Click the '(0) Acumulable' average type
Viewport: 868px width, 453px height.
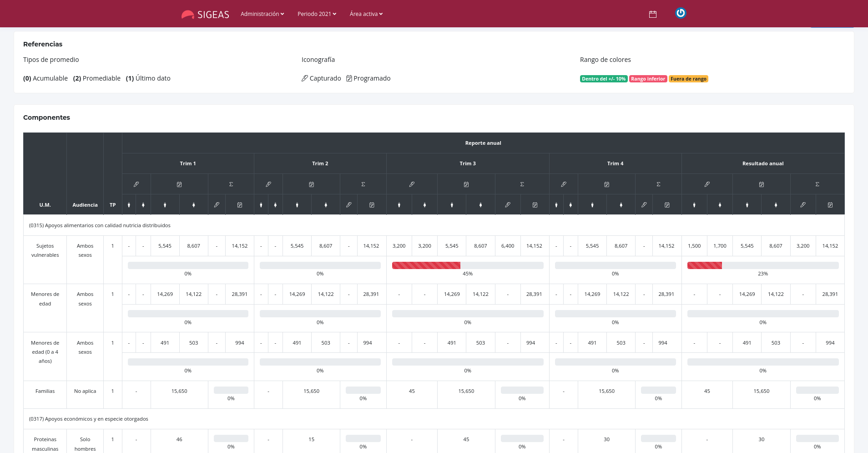tap(45, 78)
